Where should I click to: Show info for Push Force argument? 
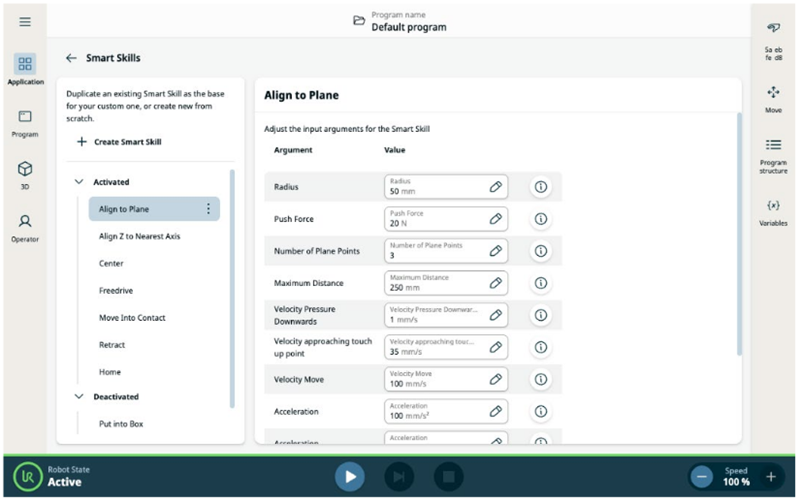point(541,219)
